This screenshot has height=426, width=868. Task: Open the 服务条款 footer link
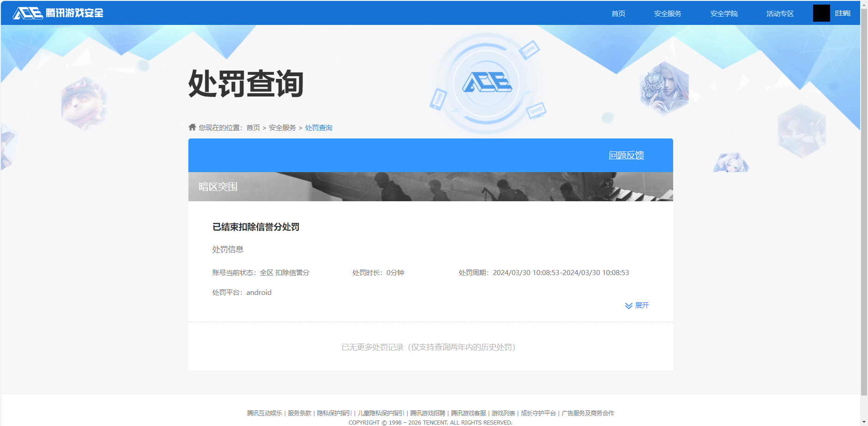(x=299, y=413)
